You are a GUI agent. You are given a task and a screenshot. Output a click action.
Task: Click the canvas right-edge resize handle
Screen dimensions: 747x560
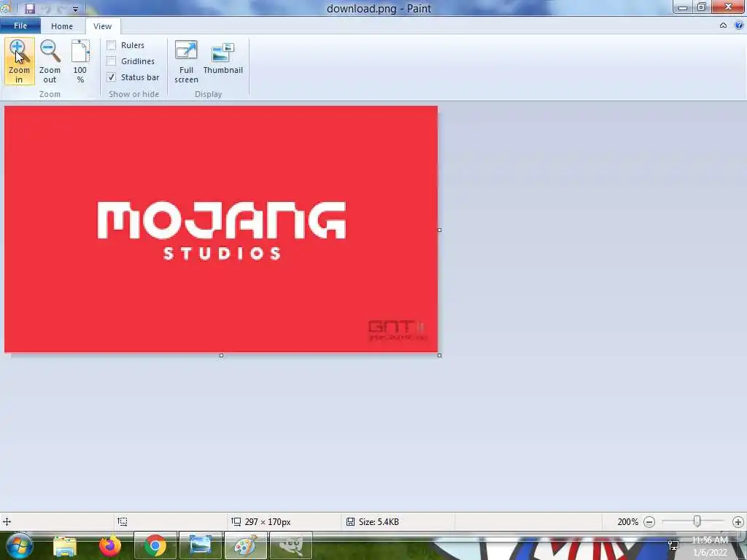click(439, 230)
